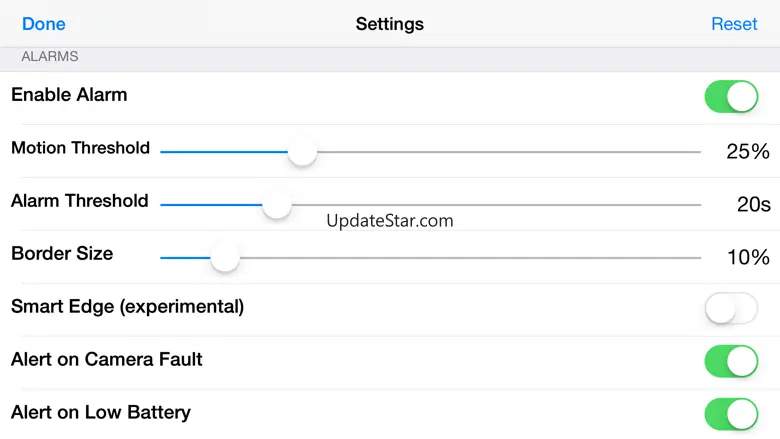
Task: Click the Alarm Threshold slider knob
Action: click(x=277, y=205)
